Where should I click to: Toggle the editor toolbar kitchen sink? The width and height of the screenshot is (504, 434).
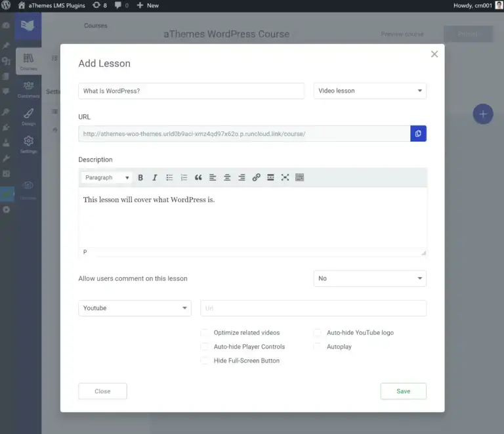click(299, 177)
